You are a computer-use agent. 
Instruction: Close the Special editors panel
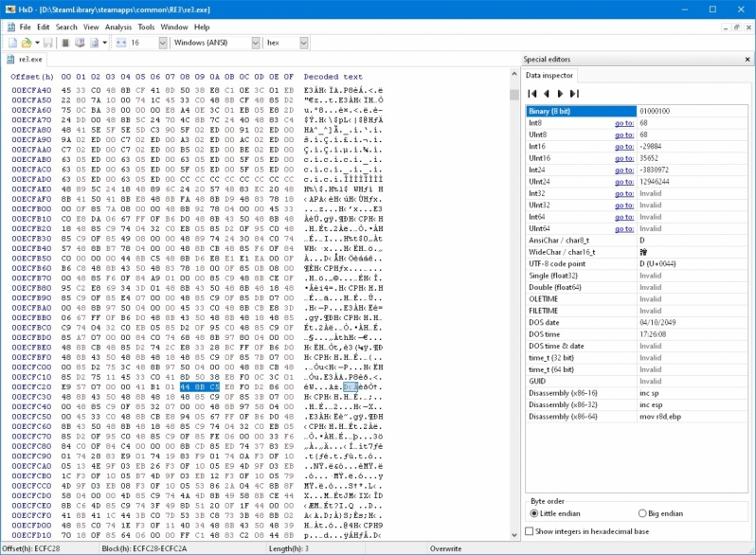point(747,60)
